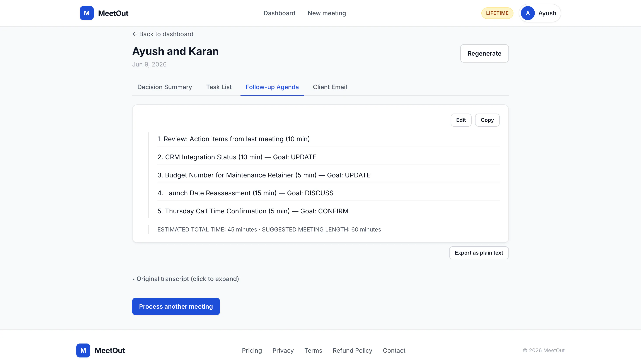Expand the Original transcript section
641x364 pixels.
click(186, 279)
